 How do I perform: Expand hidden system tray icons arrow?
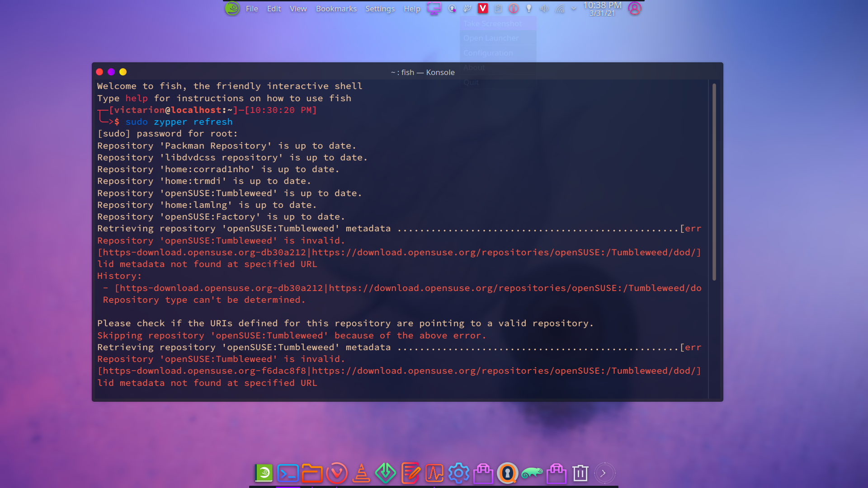click(x=574, y=9)
